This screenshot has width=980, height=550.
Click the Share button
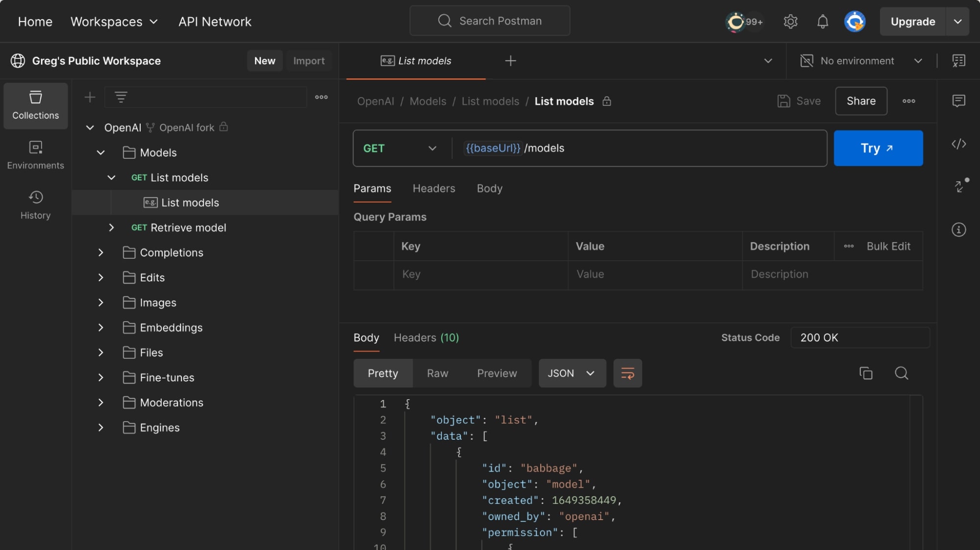click(x=861, y=101)
